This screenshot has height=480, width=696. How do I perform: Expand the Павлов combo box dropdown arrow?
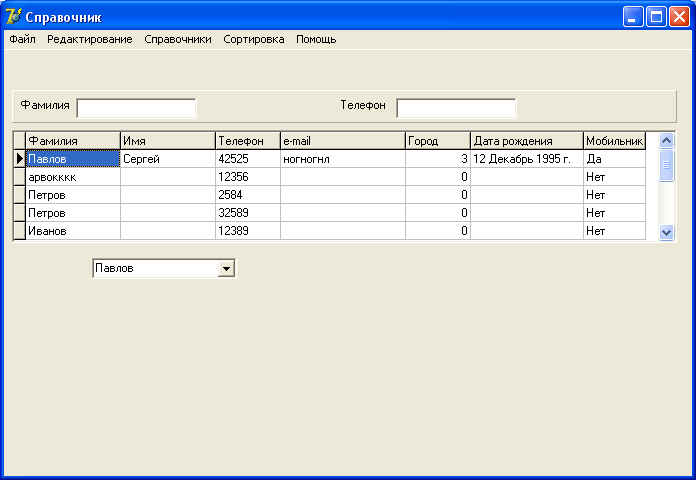point(226,269)
